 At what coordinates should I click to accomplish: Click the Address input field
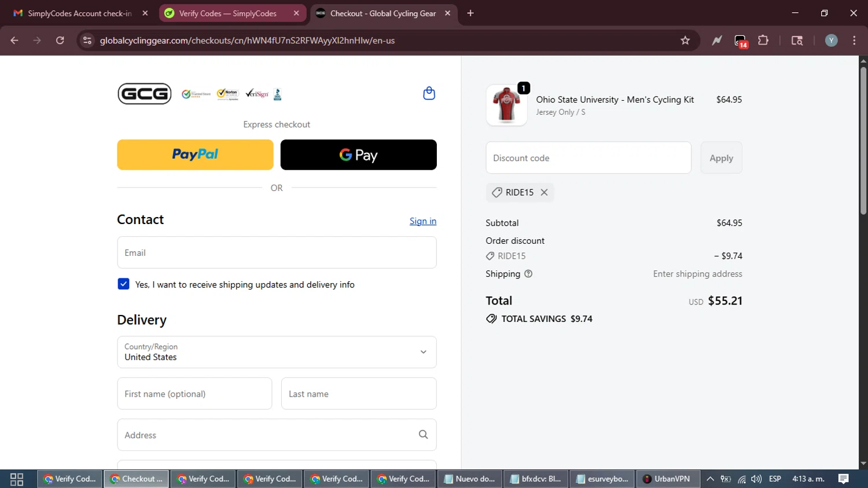coord(277,435)
